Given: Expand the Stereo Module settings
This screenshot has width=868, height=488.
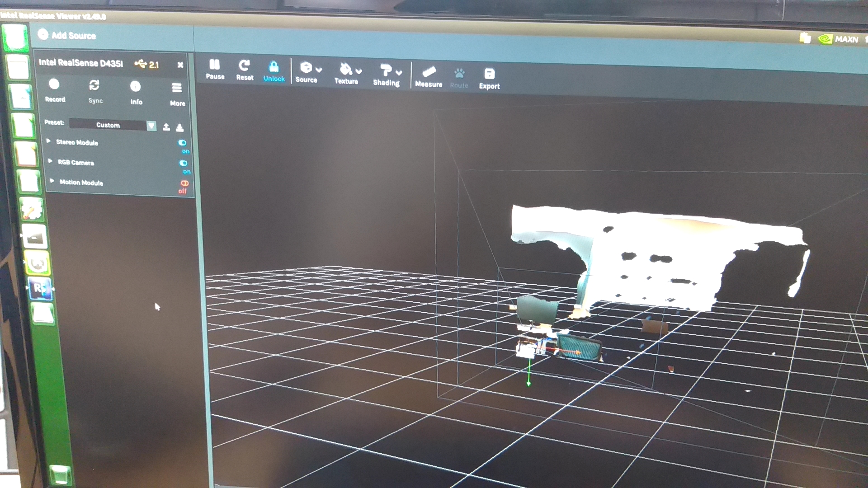Looking at the screenshot, I should point(48,141).
